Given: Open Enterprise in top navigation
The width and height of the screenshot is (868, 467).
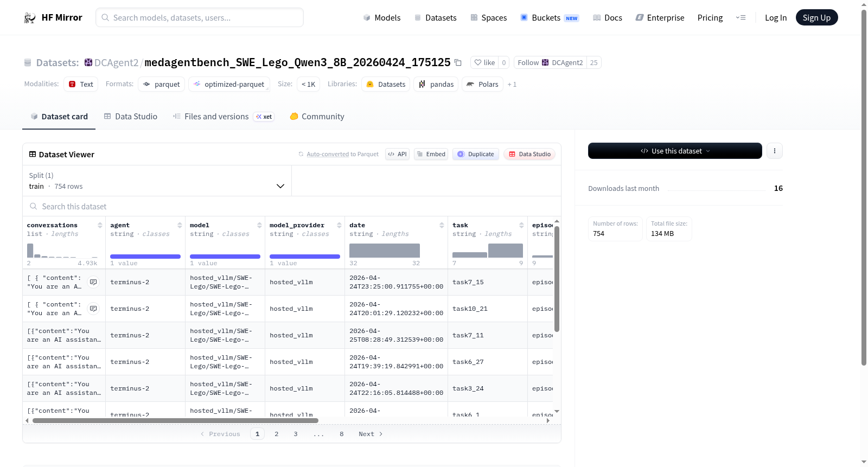Looking at the screenshot, I should pyautogui.click(x=660, y=17).
